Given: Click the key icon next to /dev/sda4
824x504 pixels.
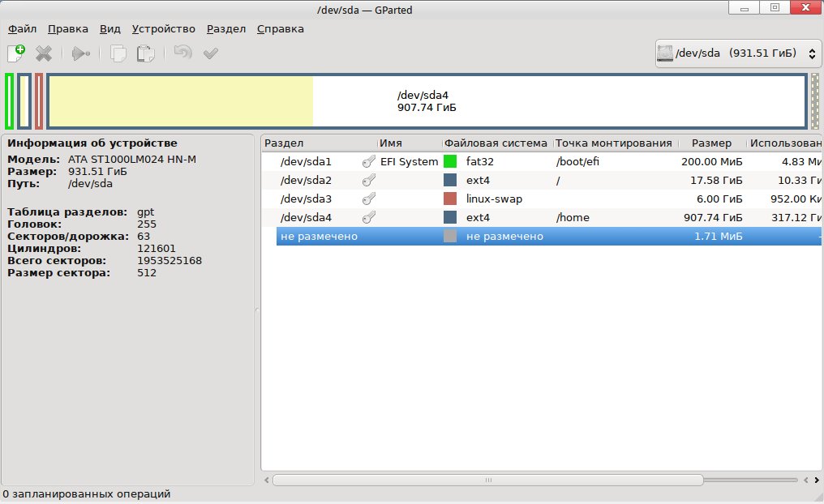Looking at the screenshot, I should (x=369, y=217).
